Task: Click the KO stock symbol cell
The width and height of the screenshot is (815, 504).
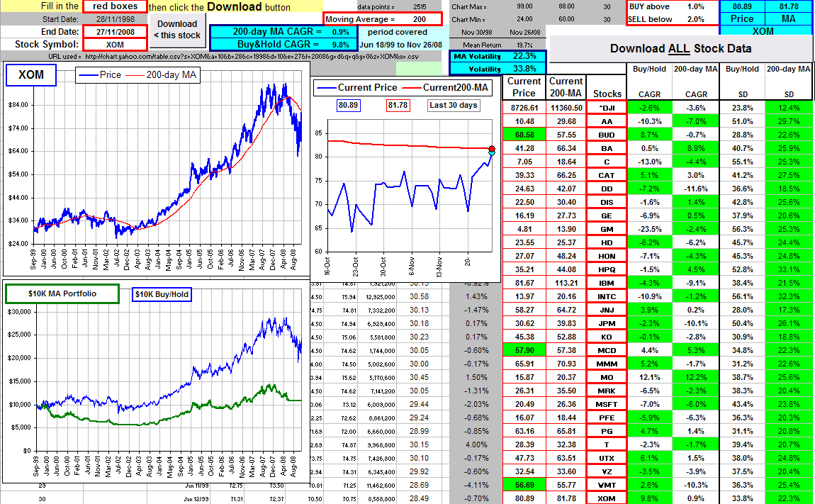Action: click(607, 337)
